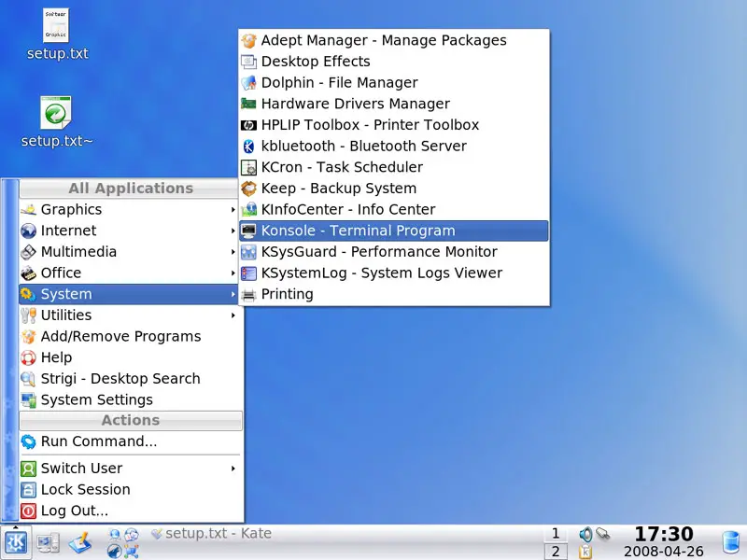Open Hardware Drivers Manager entry
Screen dimensions: 747x560
click(x=393, y=104)
